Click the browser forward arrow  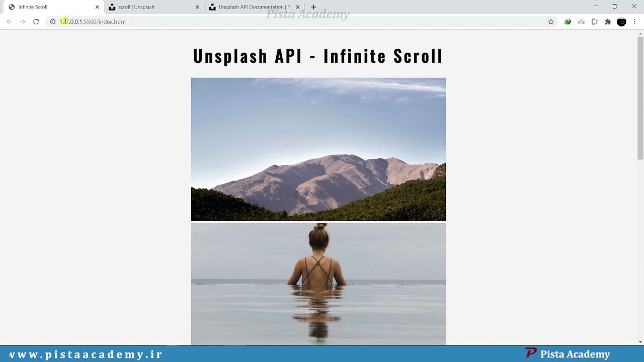23,22
